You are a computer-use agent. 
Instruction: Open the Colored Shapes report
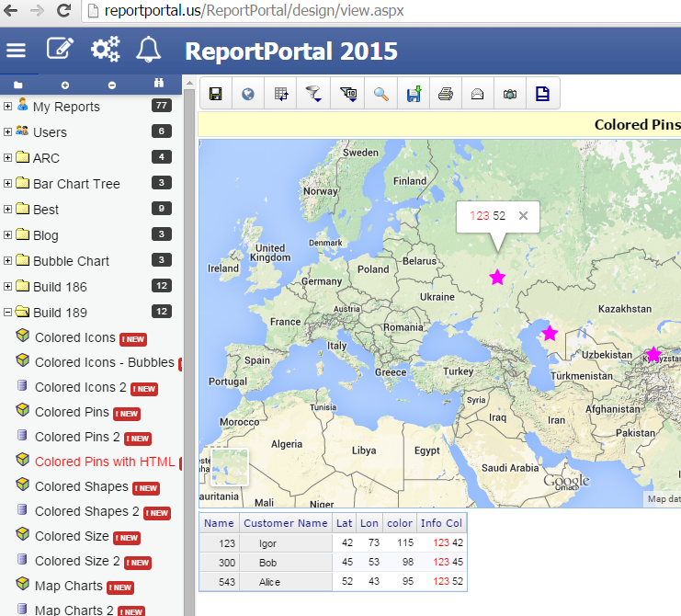pyautogui.click(x=82, y=486)
